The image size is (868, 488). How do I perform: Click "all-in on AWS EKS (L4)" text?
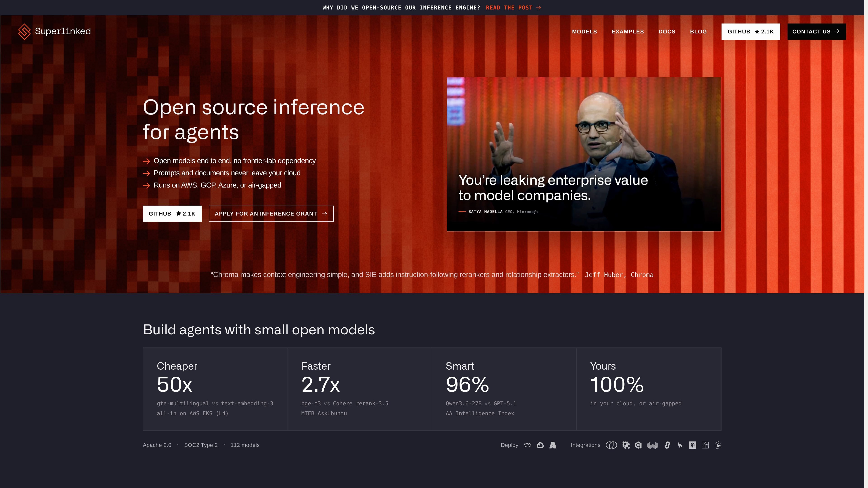[x=192, y=413]
